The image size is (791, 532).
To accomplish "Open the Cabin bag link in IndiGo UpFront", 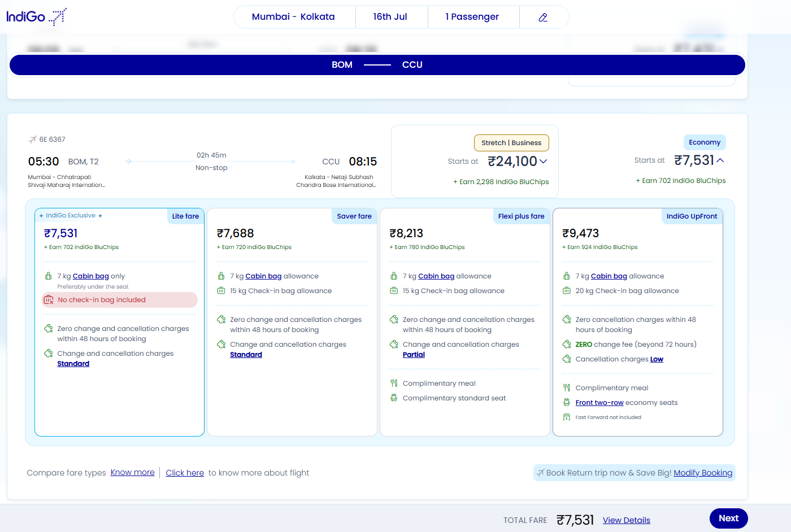I will (x=609, y=276).
